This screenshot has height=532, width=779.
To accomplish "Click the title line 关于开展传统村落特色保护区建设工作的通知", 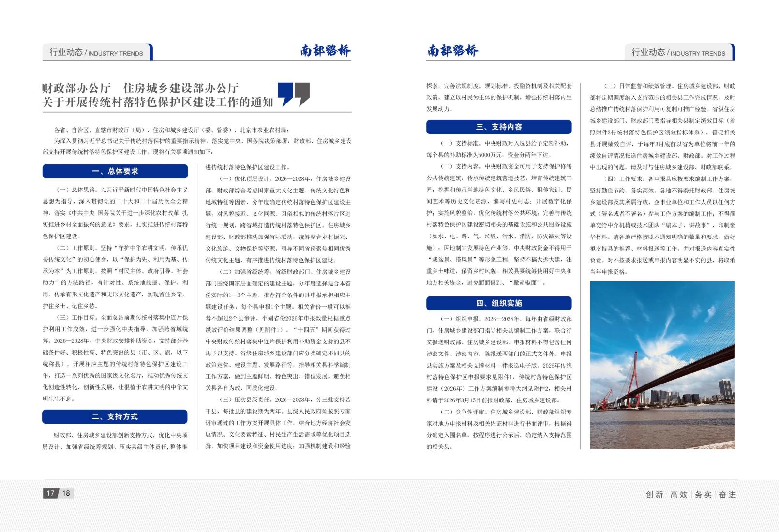I will [158, 102].
